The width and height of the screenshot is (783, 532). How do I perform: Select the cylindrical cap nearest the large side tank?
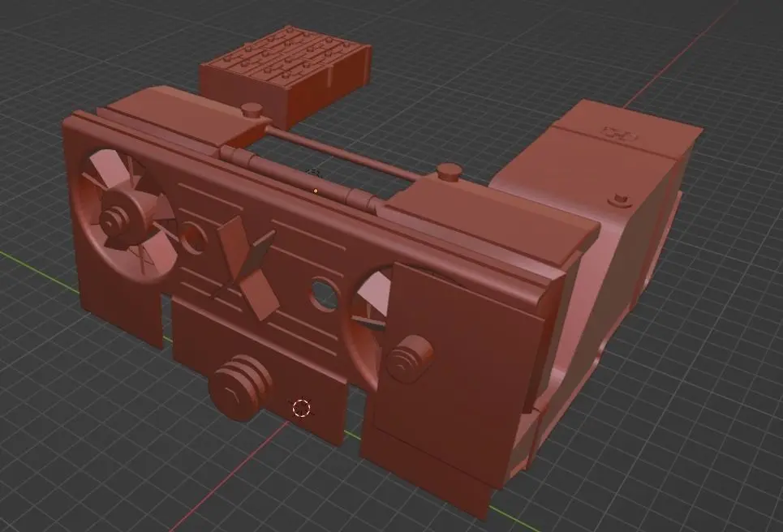tap(449, 174)
